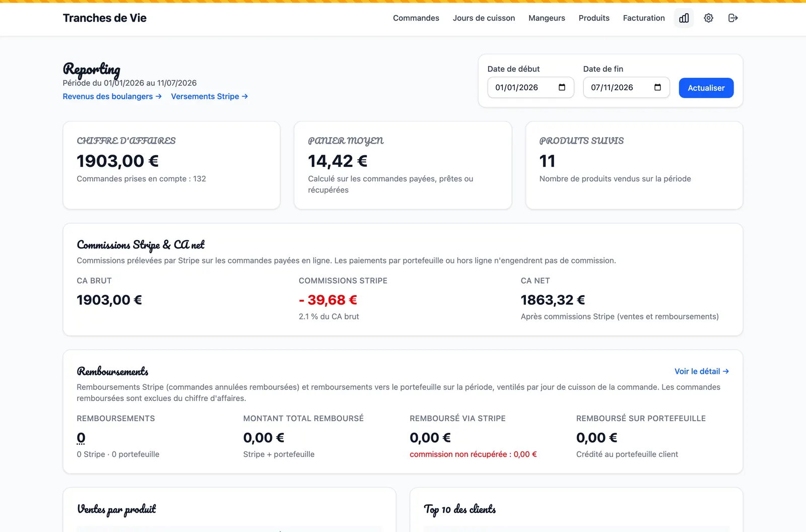Go to Commandes page
The width and height of the screenshot is (806, 532).
[416, 18]
